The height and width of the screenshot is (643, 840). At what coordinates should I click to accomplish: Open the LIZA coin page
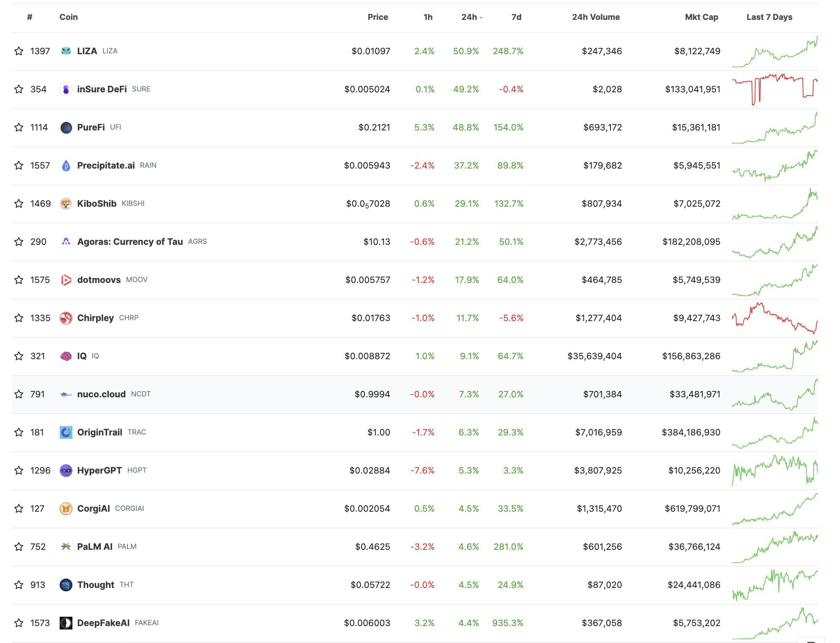87,51
